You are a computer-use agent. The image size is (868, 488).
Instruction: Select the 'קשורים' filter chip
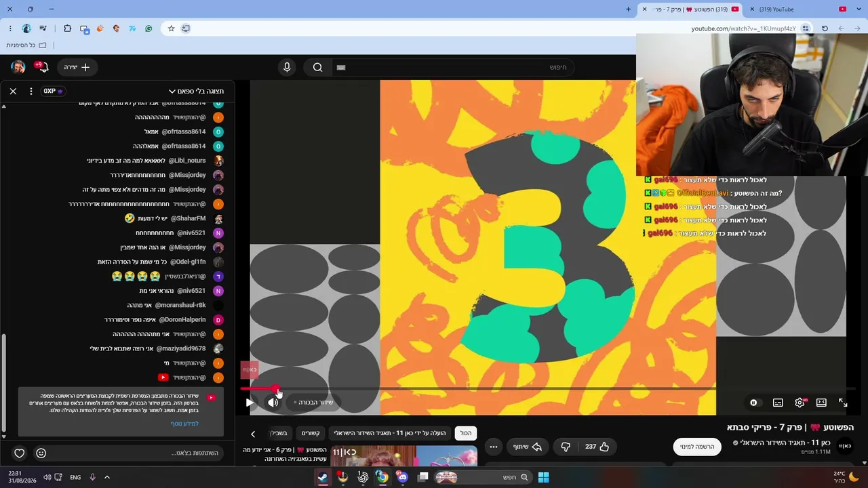(311, 433)
